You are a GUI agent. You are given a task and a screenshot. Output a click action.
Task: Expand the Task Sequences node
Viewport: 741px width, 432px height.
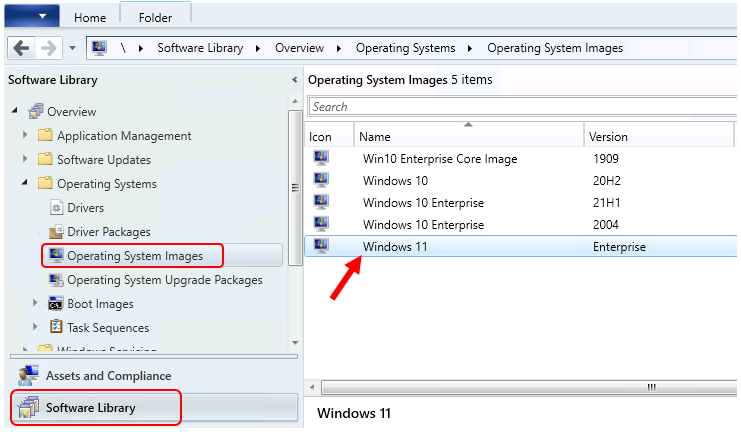click(x=35, y=327)
